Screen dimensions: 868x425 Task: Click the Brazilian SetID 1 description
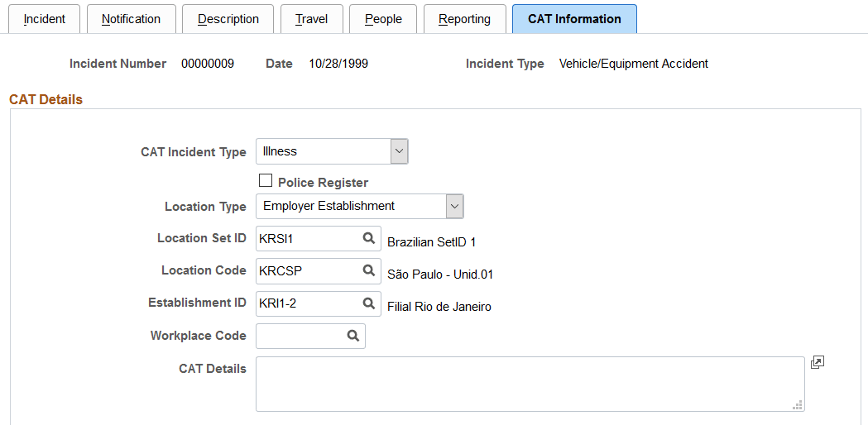[x=431, y=241]
